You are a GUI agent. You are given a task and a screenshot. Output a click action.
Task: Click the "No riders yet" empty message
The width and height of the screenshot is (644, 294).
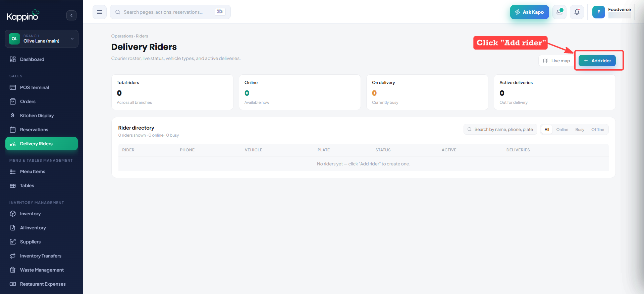[364, 164]
